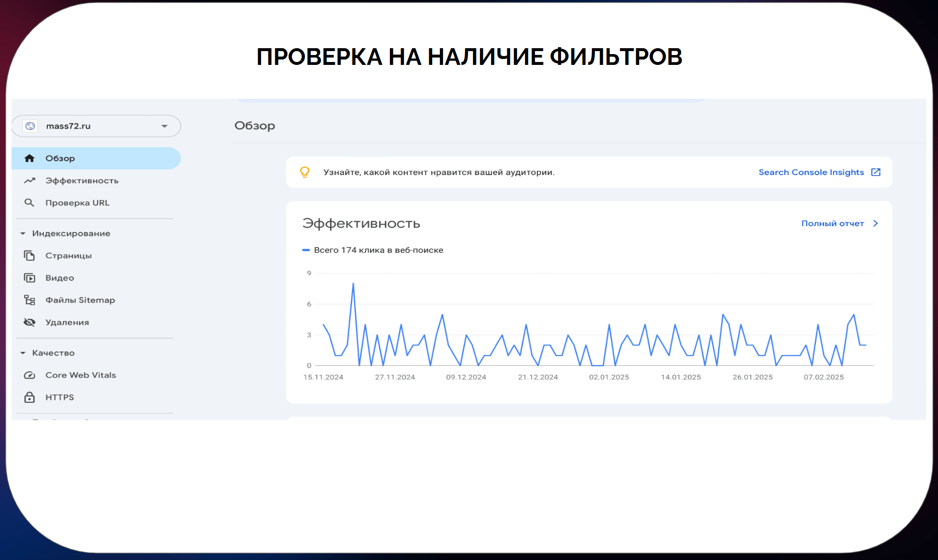The image size is (938, 560).
Task: Click the Видео play icon
Action: 29,278
